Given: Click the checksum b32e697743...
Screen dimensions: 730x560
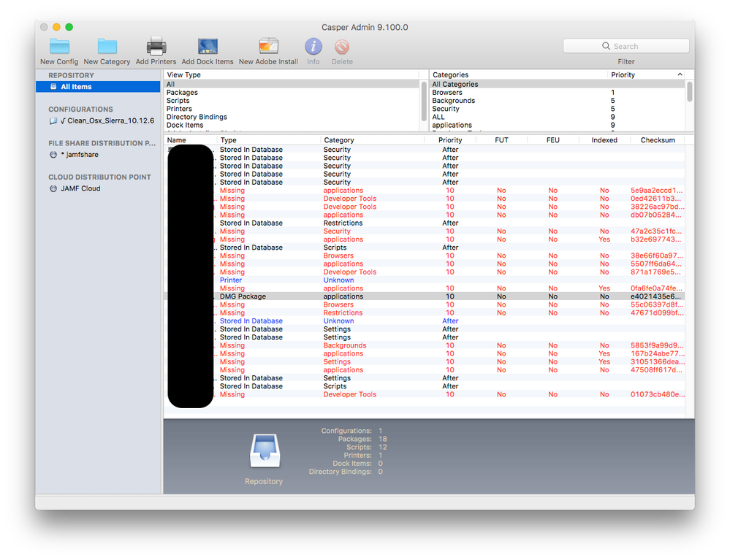Looking at the screenshot, I should [656, 239].
